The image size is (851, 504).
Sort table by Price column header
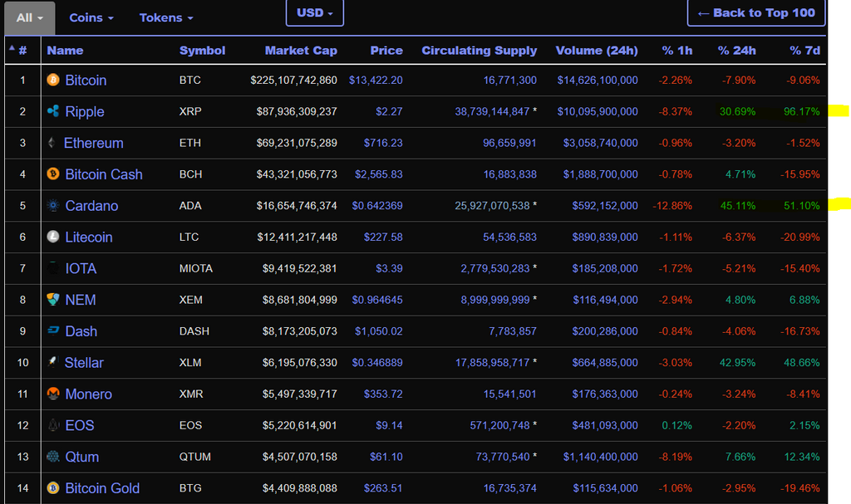click(x=386, y=51)
